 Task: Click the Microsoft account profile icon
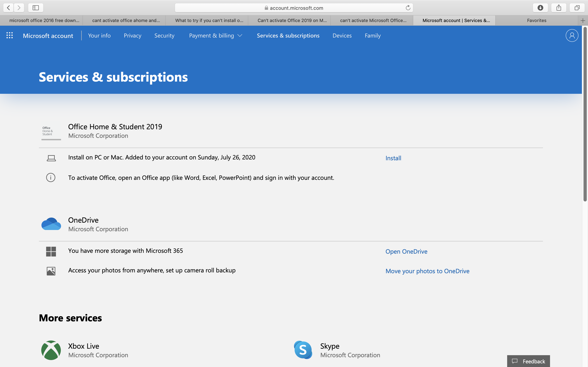571,35
